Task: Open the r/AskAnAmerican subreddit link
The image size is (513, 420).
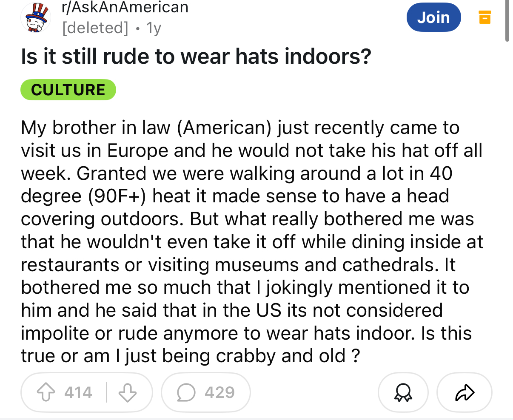Action: click(125, 7)
